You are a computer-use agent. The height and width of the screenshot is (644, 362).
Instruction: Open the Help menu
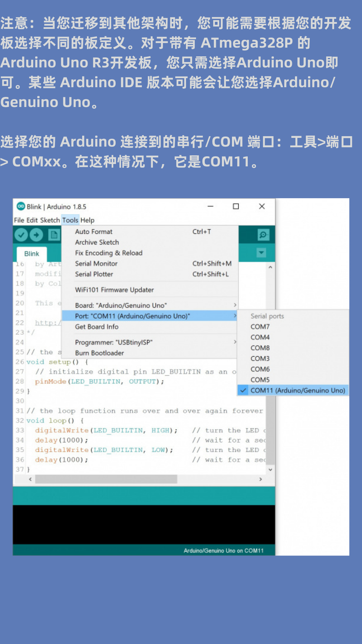coord(87,220)
